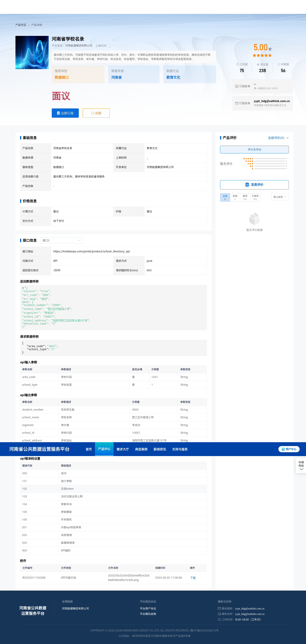Click the interface URL text

click(92, 251)
